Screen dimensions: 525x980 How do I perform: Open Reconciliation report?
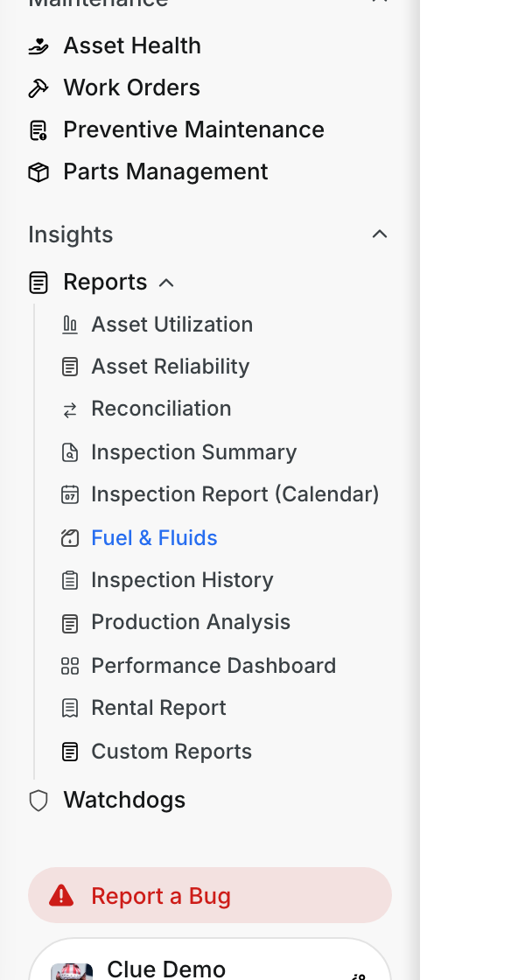[161, 408]
